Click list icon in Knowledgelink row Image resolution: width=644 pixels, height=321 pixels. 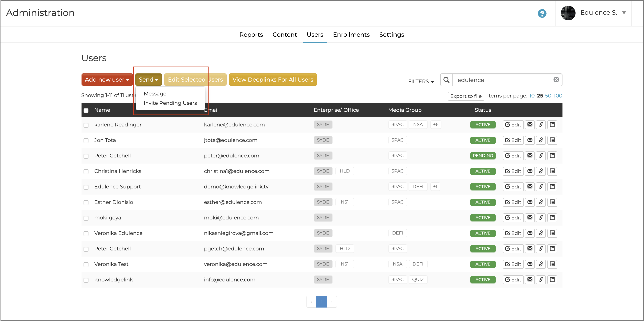(552, 279)
